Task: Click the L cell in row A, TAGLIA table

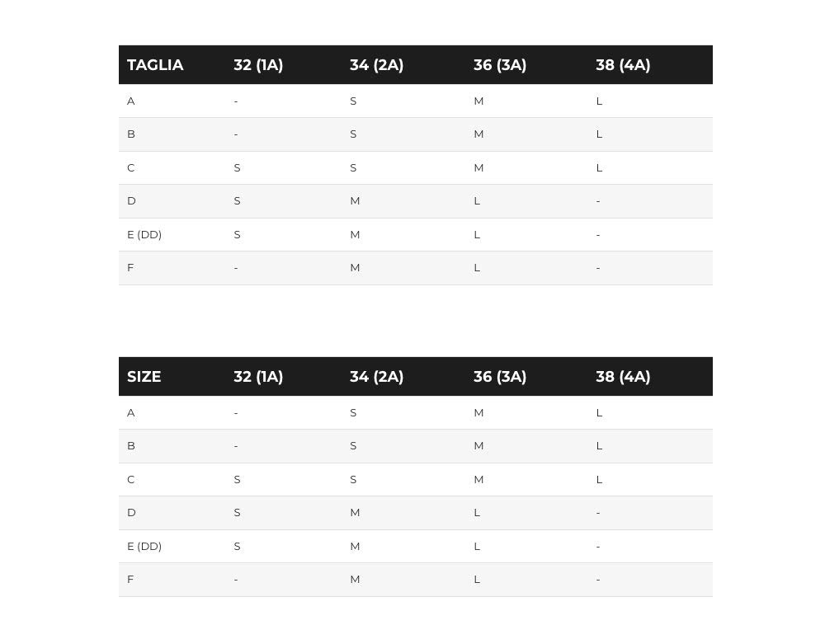Action: click(x=599, y=101)
